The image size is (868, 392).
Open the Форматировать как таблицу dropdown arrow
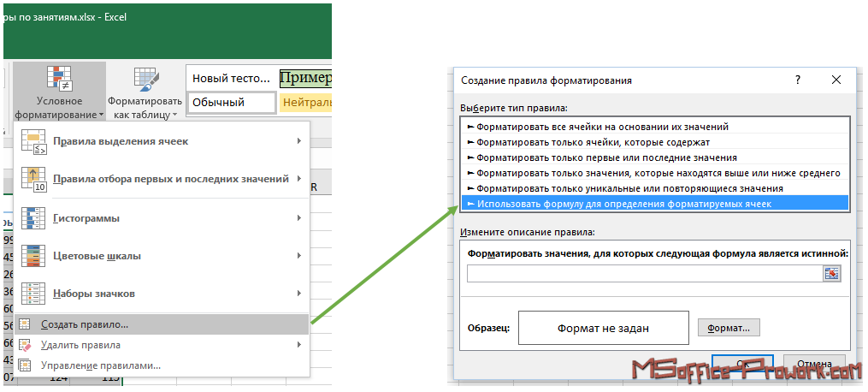[174, 115]
